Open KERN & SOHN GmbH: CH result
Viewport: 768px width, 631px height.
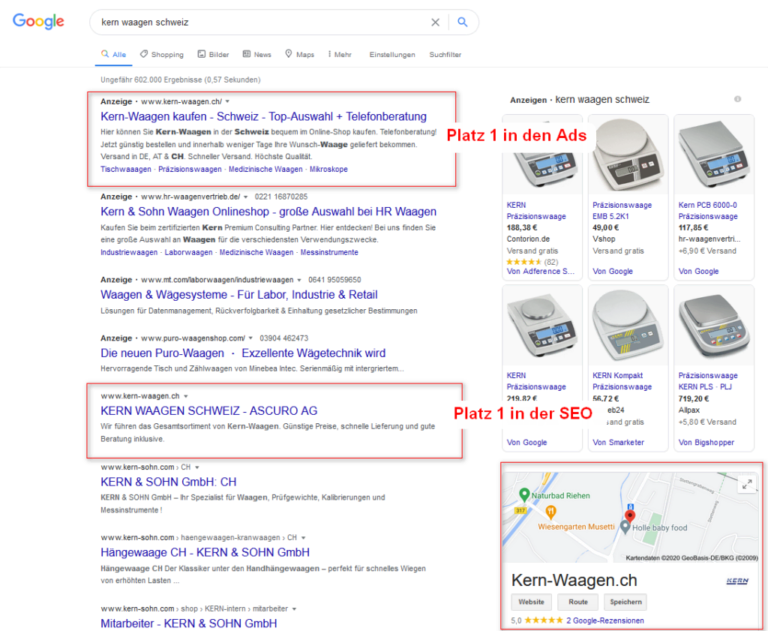[x=168, y=482]
